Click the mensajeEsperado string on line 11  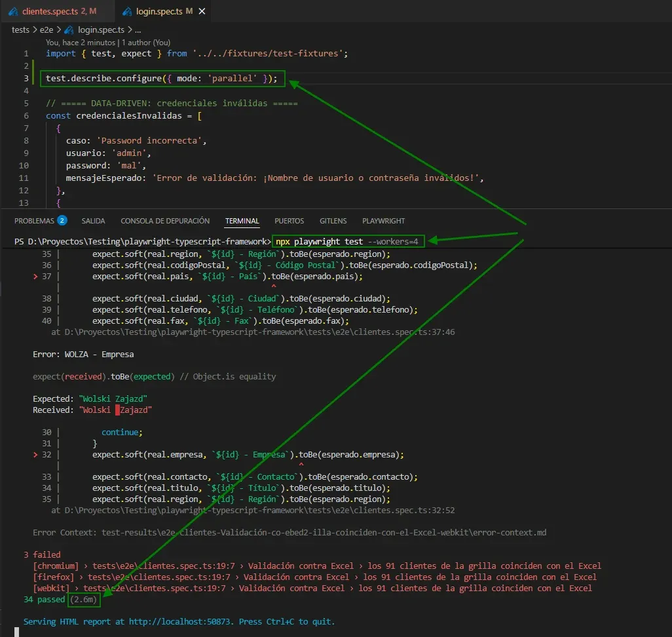coord(316,178)
